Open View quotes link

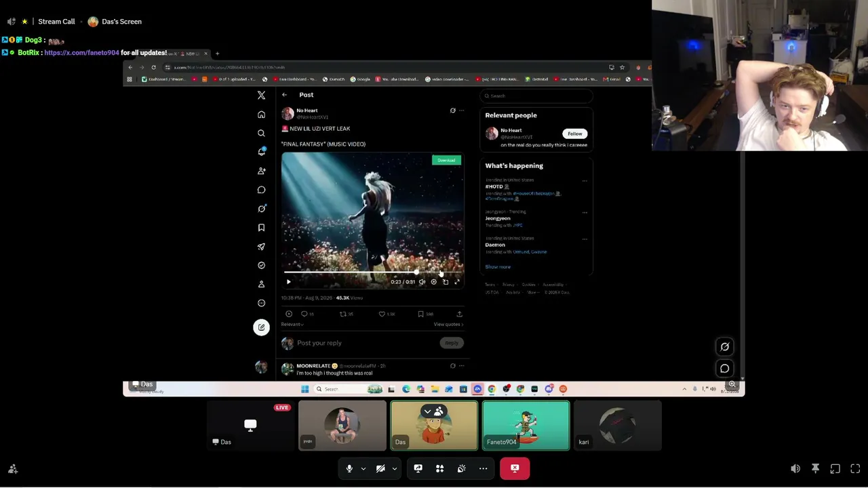pos(448,325)
